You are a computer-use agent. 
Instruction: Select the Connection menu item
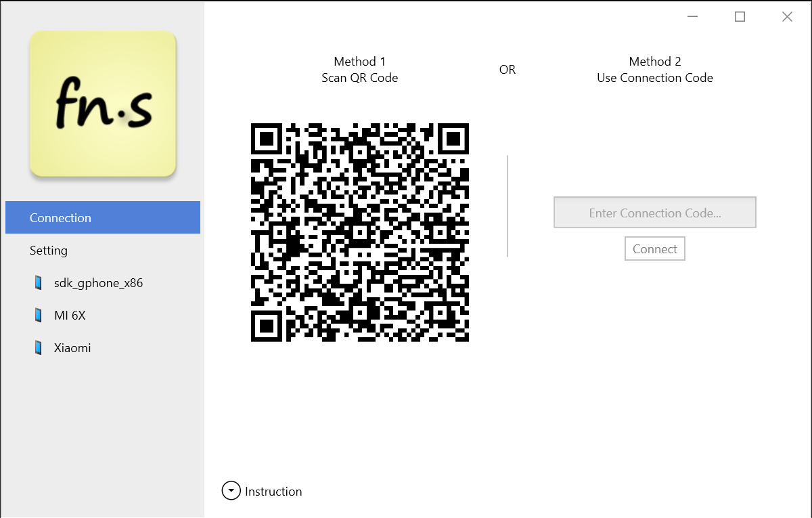coord(103,217)
